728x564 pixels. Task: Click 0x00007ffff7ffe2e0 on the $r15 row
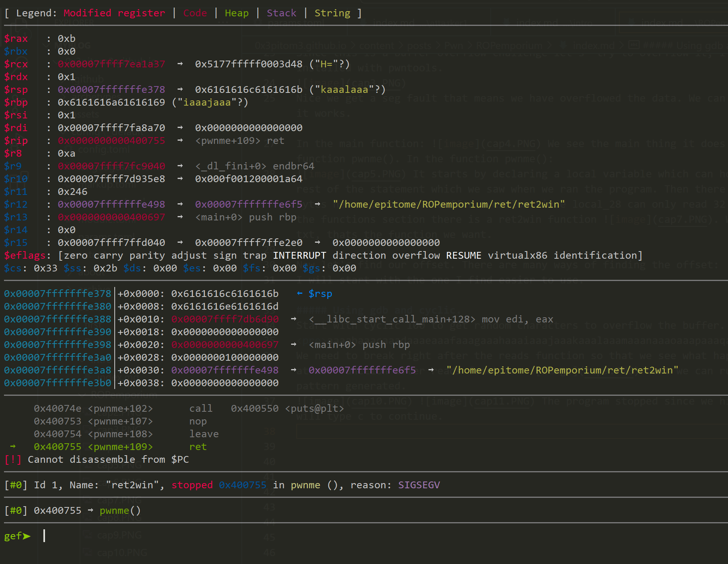coord(249,243)
